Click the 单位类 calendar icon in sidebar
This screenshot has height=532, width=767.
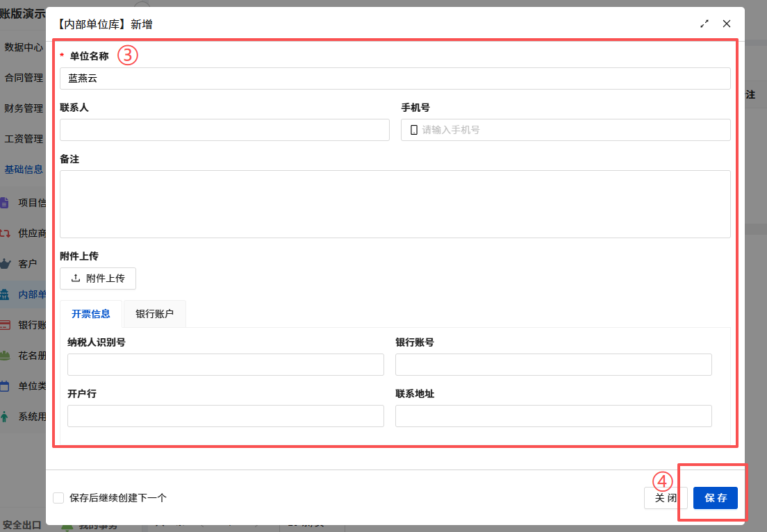click(4, 385)
